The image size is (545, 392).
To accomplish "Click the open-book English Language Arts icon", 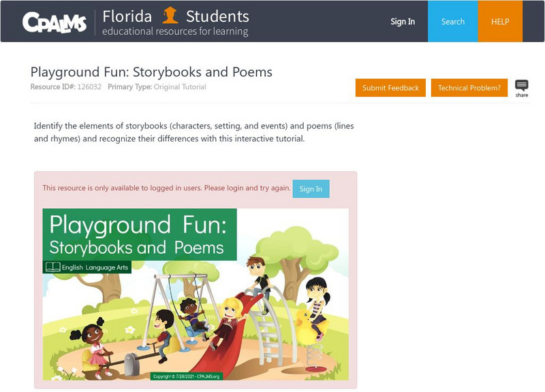I will pos(52,267).
